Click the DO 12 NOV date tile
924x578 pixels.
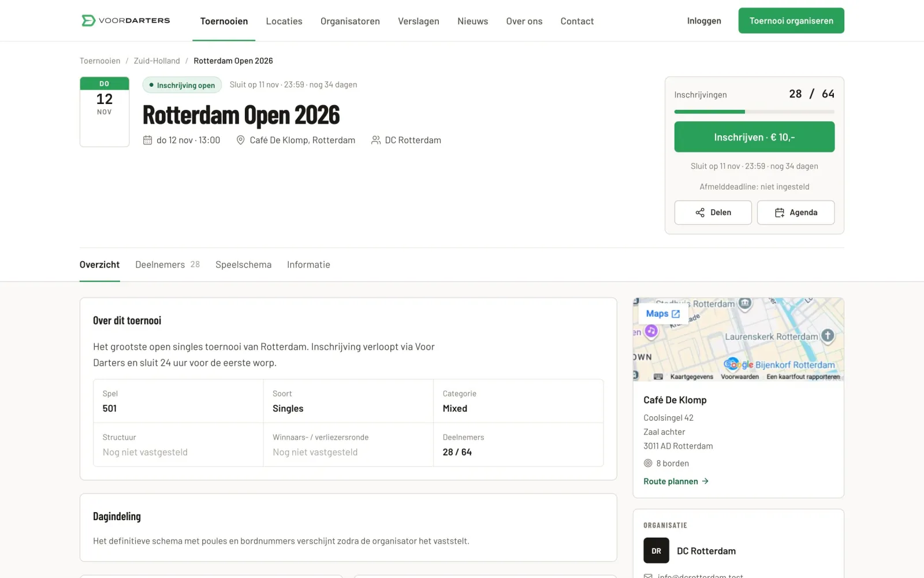pyautogui.click(x=105, y=112)
